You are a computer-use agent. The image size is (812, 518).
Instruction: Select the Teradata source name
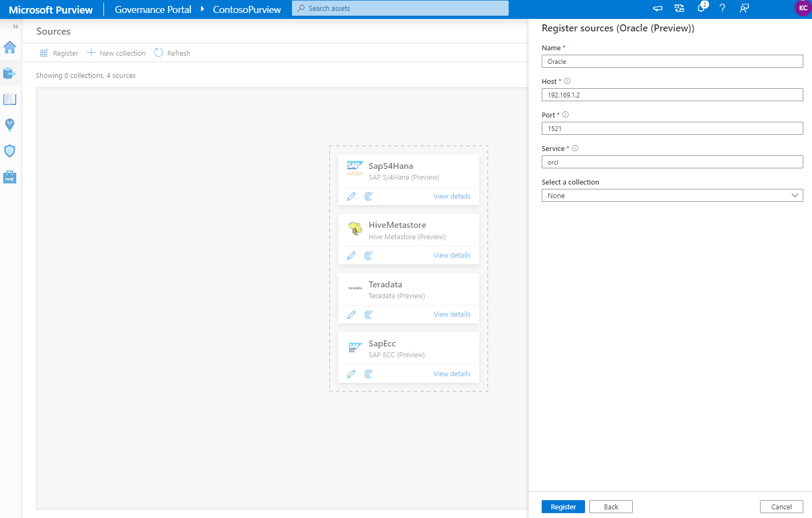(x=386, y=284)
